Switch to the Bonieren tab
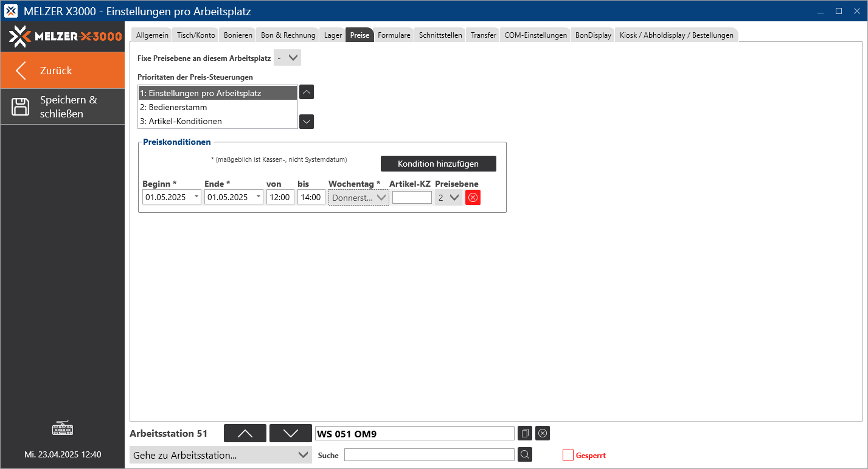The height and width of the screenshot is (469, 868). click(238, 35)
